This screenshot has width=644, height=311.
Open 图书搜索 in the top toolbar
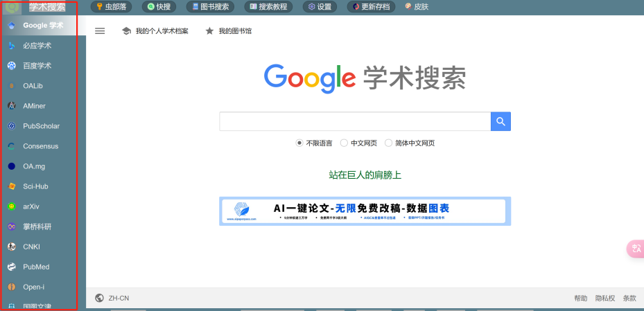coord(210,6)
